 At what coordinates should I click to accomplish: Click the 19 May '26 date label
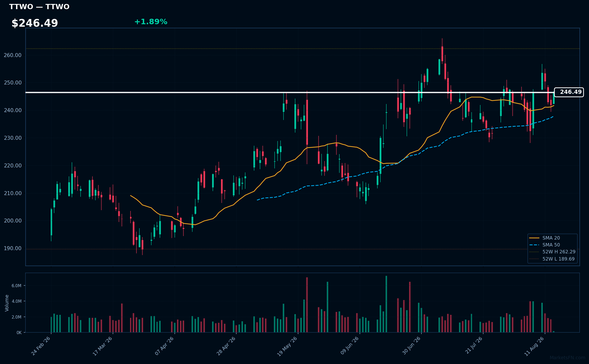(287, 346)
